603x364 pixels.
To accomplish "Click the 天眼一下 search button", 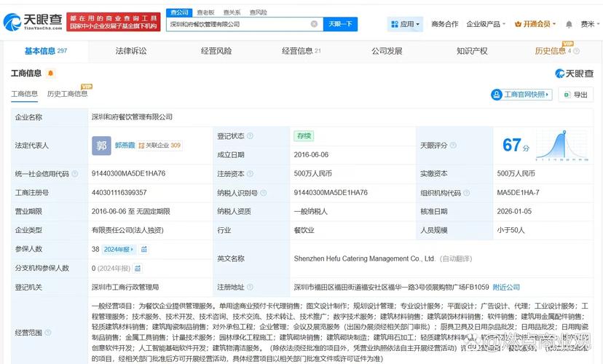I will point(340,24).
